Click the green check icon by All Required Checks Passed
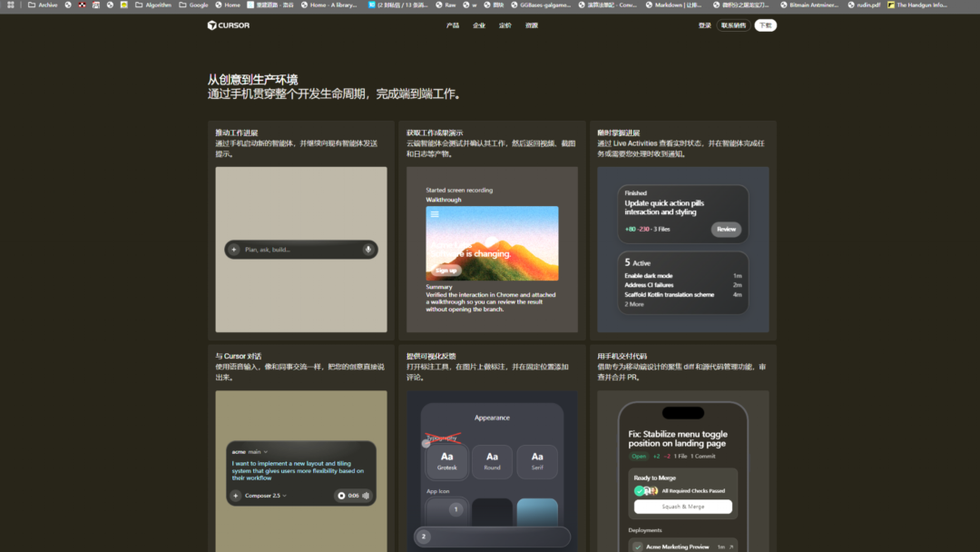The width and height of the screenshot is (980, 552). [639, 491]
